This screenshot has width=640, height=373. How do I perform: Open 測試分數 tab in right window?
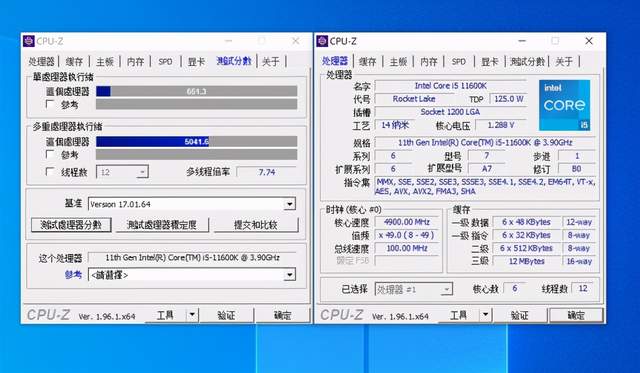coord(527,62)
